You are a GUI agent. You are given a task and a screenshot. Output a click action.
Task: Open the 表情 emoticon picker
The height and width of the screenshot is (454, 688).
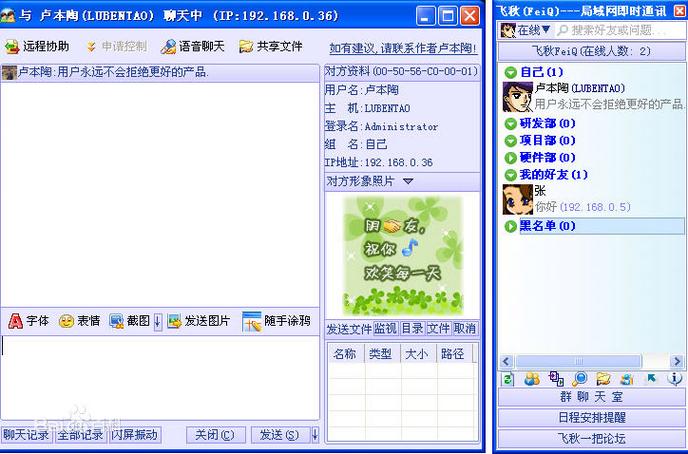click(80, 321)
